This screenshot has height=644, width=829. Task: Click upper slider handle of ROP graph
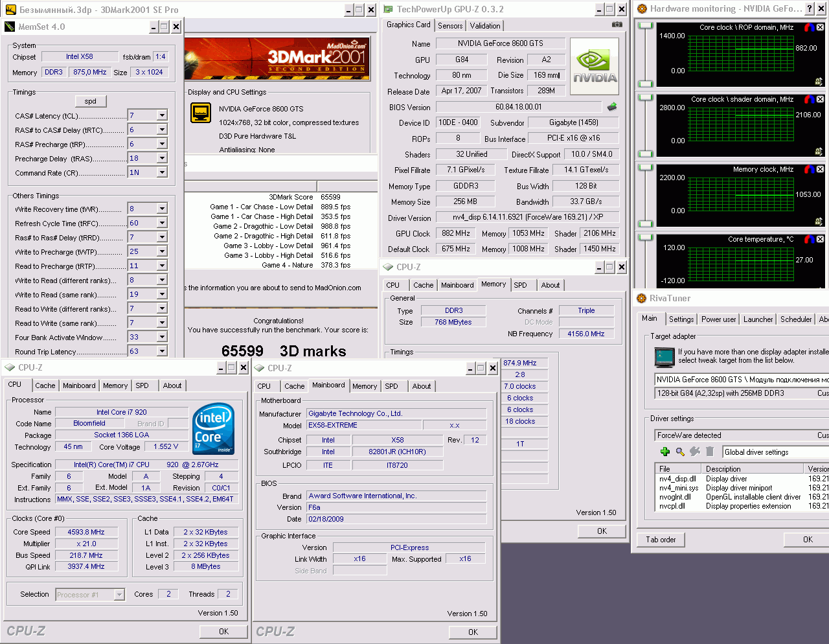645,27
